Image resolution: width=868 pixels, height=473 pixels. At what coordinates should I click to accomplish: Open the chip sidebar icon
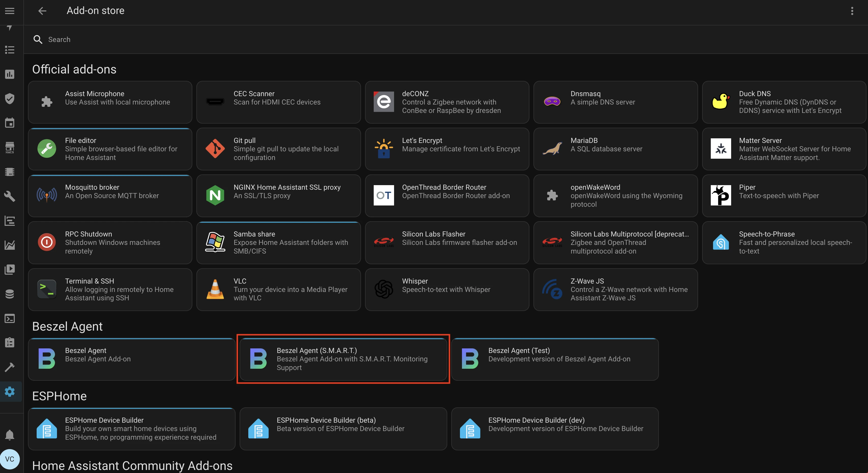coord(9,172)
